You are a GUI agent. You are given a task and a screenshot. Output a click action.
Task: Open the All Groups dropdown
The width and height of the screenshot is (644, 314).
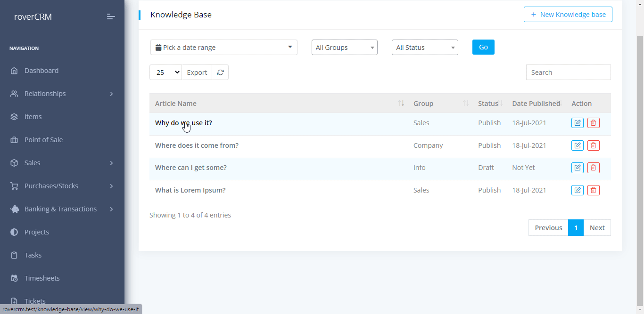(x=344, y=48)
